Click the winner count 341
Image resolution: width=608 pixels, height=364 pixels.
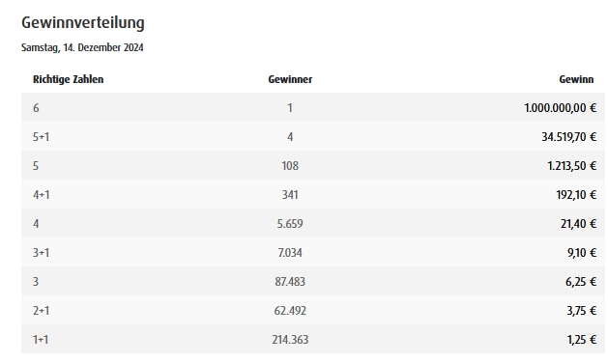pos(290,194)
